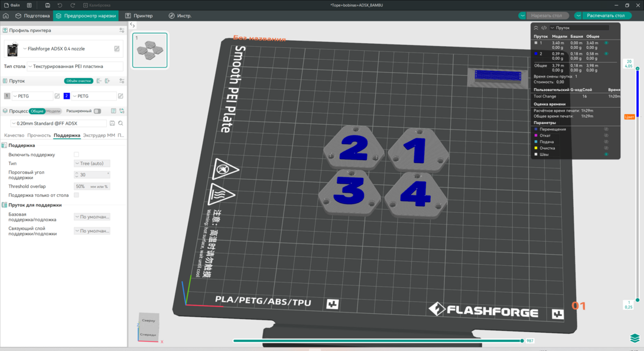
Task: Click the undo arrow icon
Action: [x=60, y=5]
